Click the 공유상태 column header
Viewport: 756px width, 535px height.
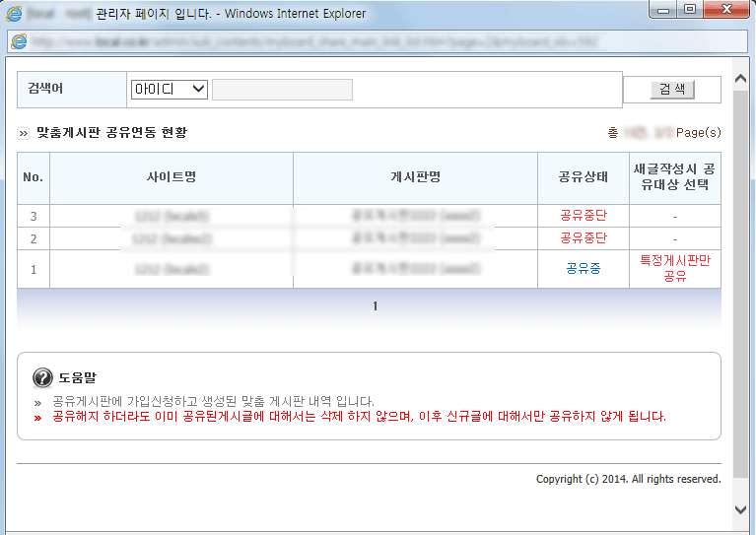click(x=584, y=177)
